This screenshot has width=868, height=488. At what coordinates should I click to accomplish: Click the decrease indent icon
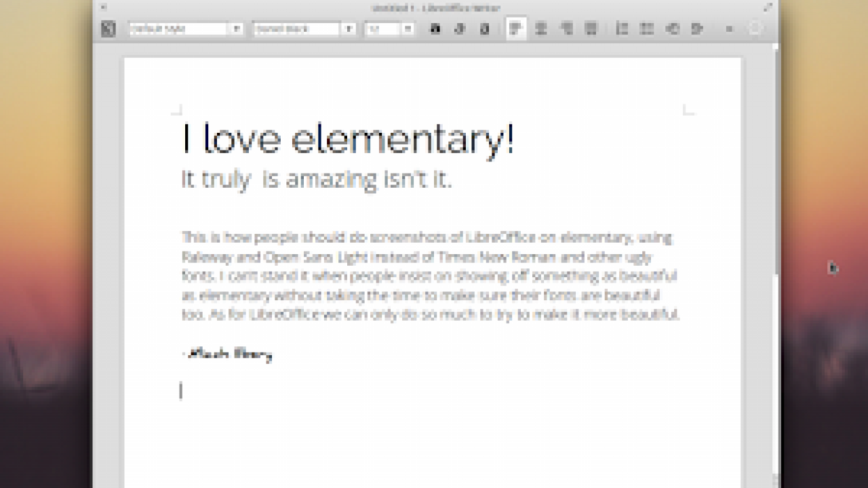[x=672, y=29]
